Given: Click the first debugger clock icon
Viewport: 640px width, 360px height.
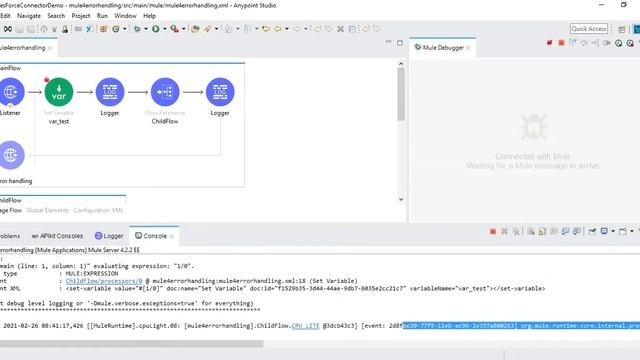Looking at the screenshot, I should (x=619, y=43).
